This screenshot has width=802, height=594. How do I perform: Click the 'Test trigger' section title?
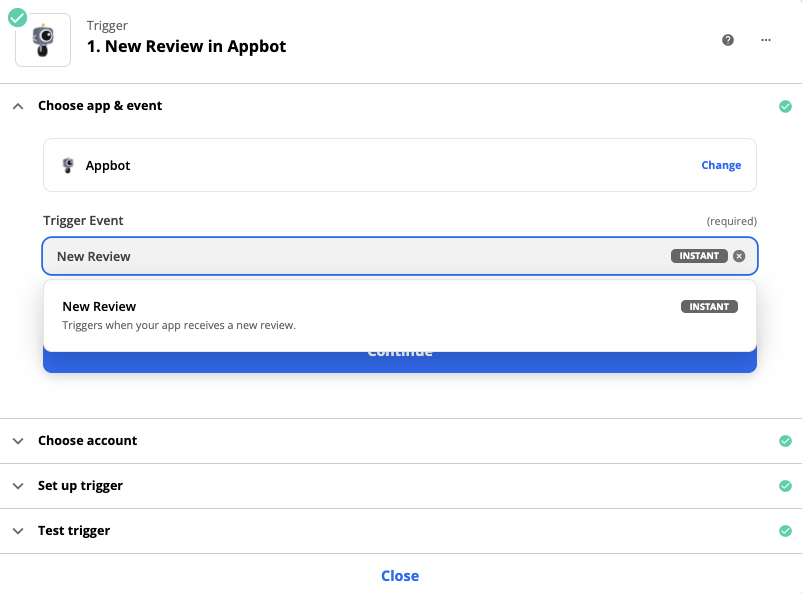[74, 531]
